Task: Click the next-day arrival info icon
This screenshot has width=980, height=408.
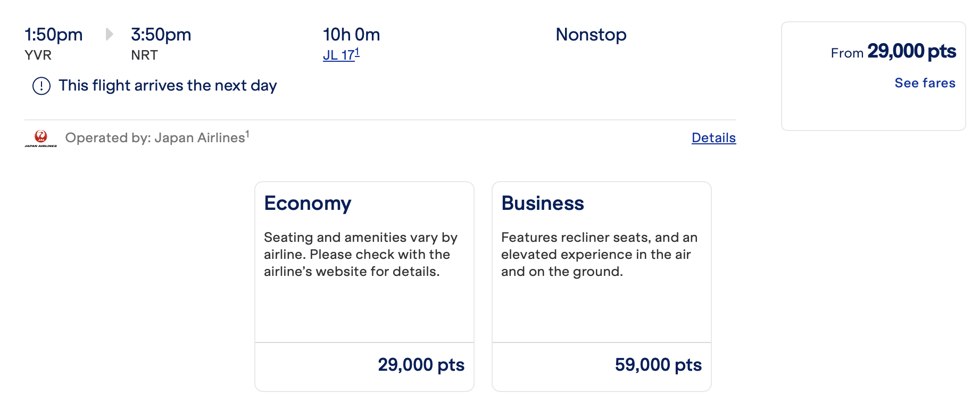Action: [41, 86]
